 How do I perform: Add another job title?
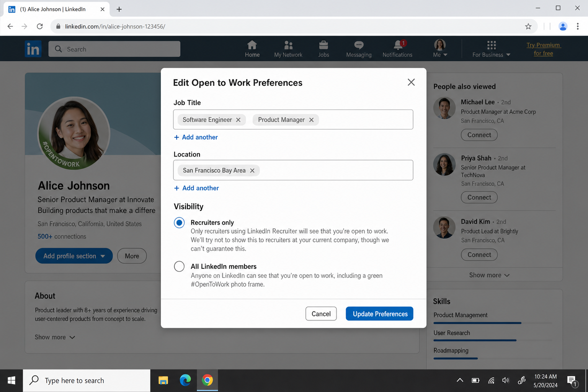(x=196, y=137)
